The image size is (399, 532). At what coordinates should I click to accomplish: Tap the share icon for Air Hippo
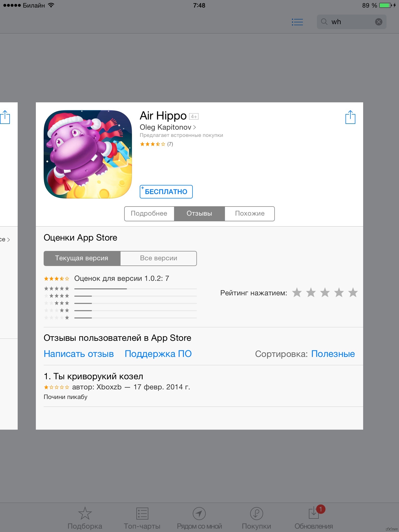[x=350, y=117]
